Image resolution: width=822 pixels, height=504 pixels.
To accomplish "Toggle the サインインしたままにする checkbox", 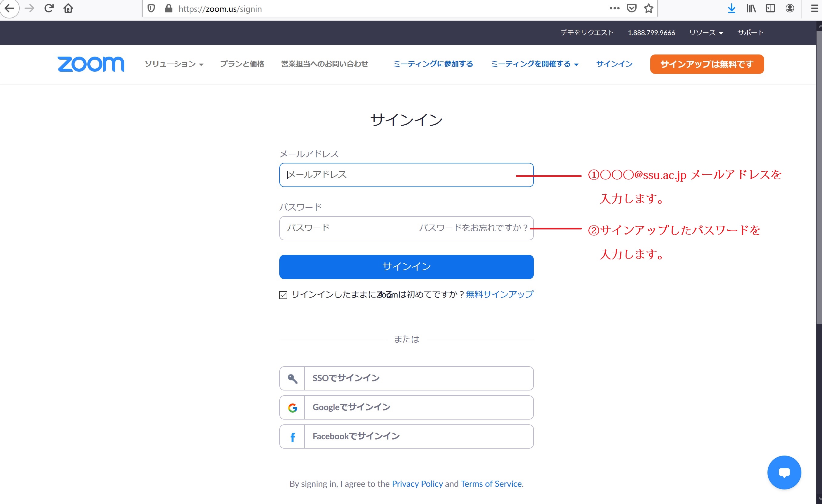I will coord(283,295).
